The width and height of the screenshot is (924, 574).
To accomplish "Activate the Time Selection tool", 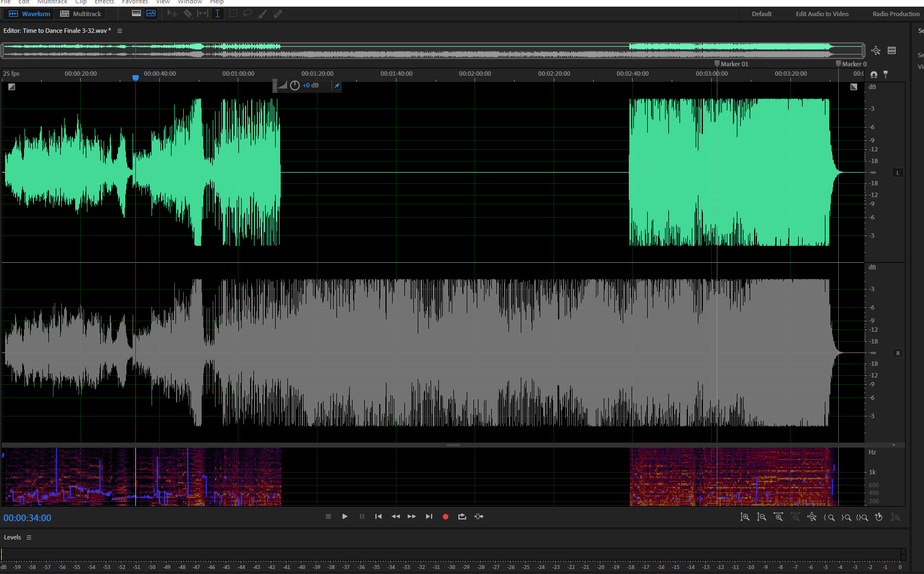I will coord(217,13).
